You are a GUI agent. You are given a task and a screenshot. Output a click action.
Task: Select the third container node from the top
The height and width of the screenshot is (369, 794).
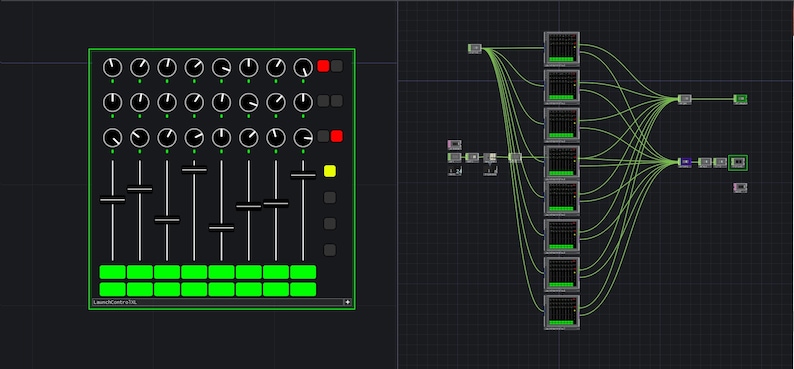(x=562, y=125)
